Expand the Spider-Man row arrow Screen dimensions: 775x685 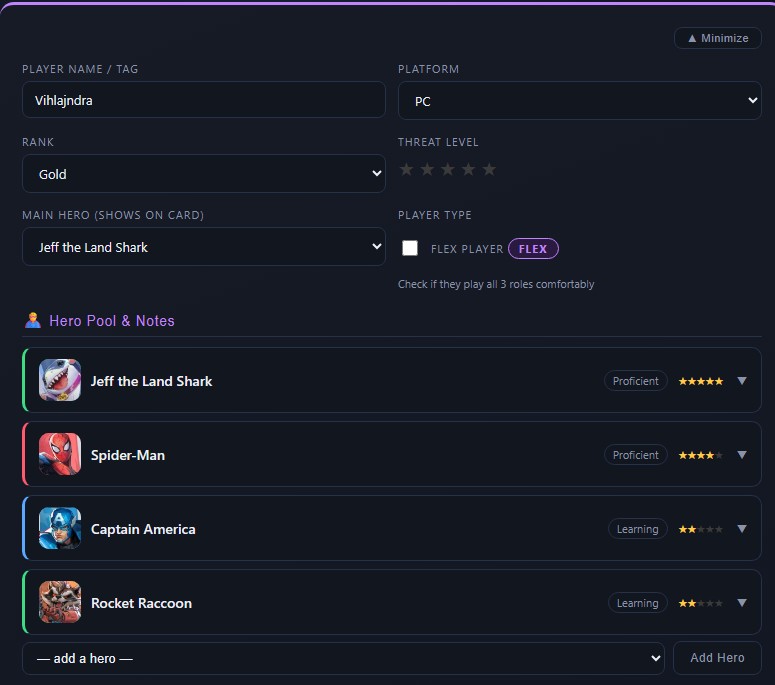742,455
